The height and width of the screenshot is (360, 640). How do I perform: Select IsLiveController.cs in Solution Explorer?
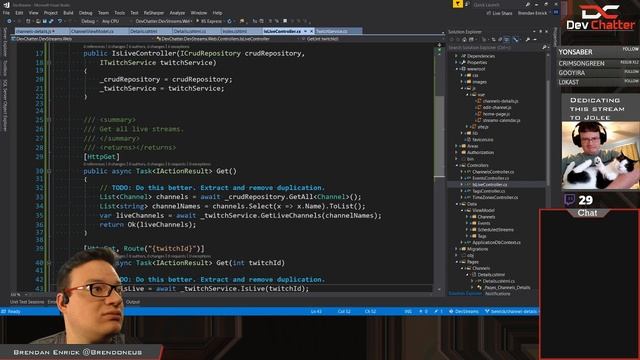coord(489,184)
